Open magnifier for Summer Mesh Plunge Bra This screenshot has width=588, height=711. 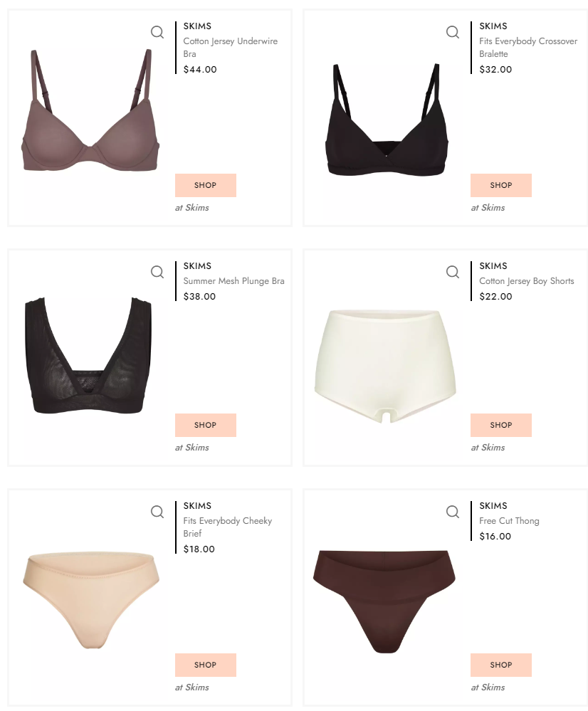tap(157, 272)
